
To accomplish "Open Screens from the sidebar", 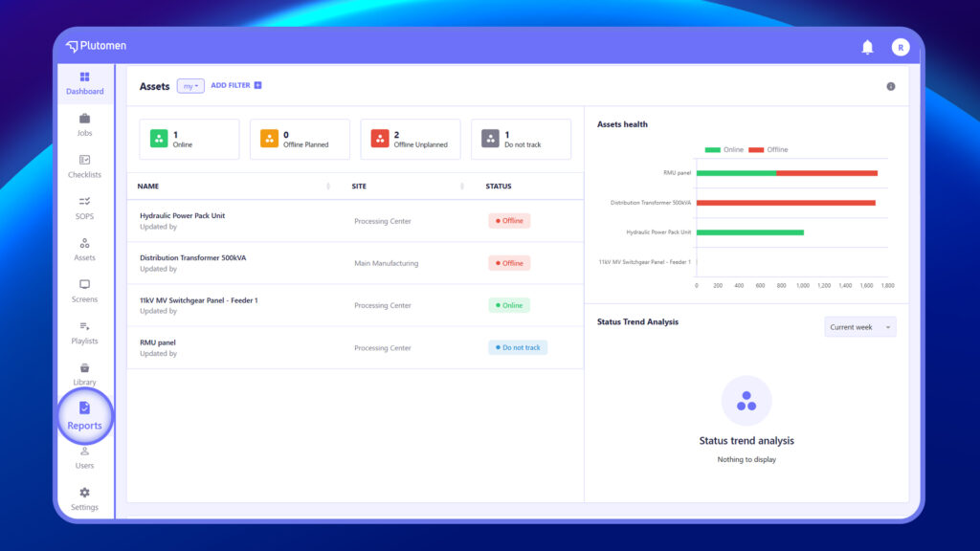I will (84, 291).
